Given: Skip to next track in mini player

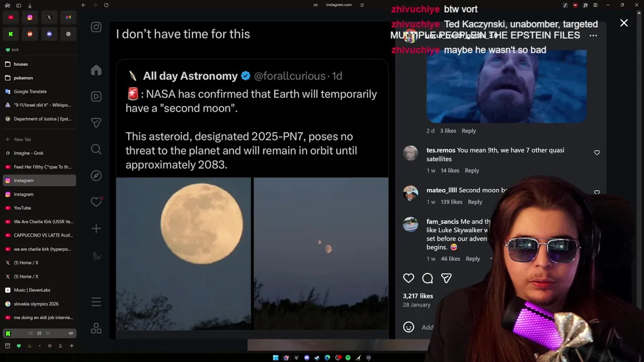Looking at the screenshot, I should point(48,333).
